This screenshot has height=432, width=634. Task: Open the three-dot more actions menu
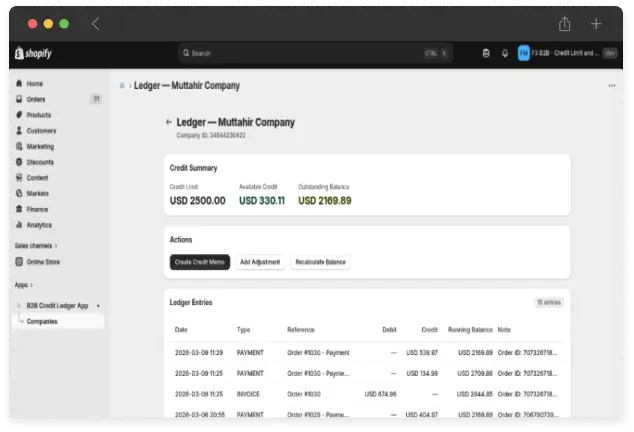(x=612, y=85)
